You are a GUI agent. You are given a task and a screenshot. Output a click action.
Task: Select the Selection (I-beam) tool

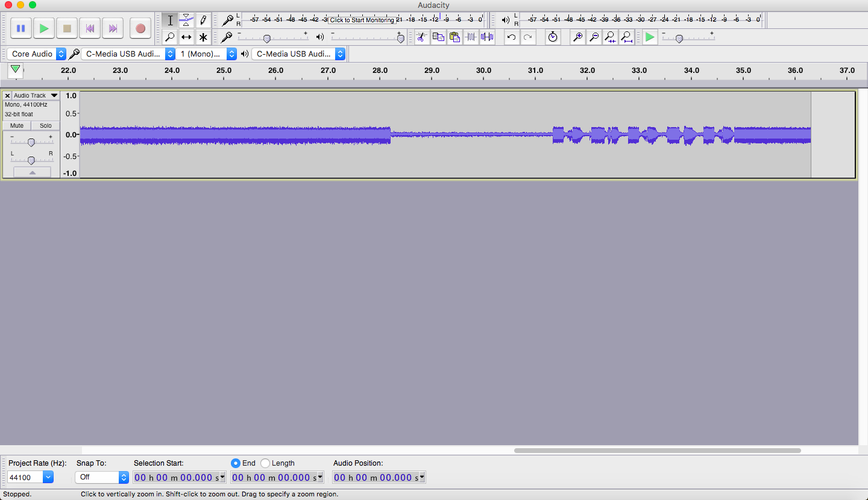[x=170, y=20]
